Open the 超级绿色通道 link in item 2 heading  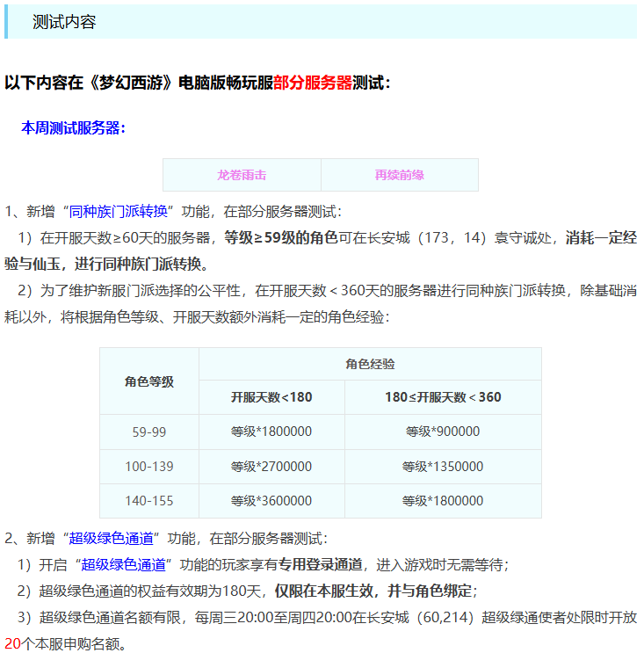pyautogui.click(x=112, y=539)
